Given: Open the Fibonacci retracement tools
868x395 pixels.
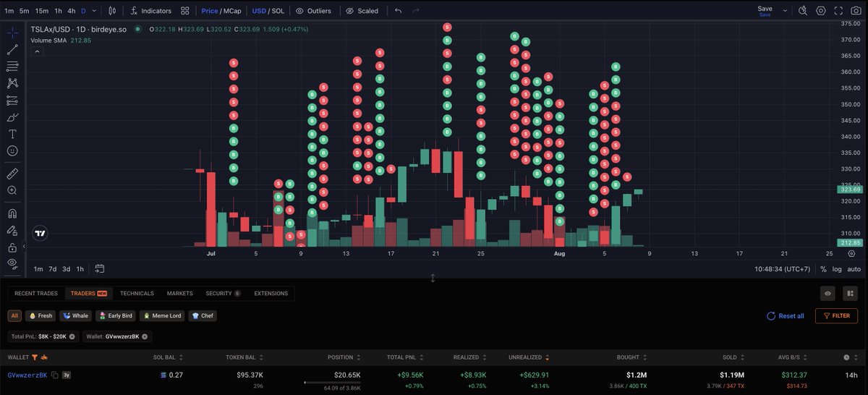Looking at the screenshot, I should [12, 67].
